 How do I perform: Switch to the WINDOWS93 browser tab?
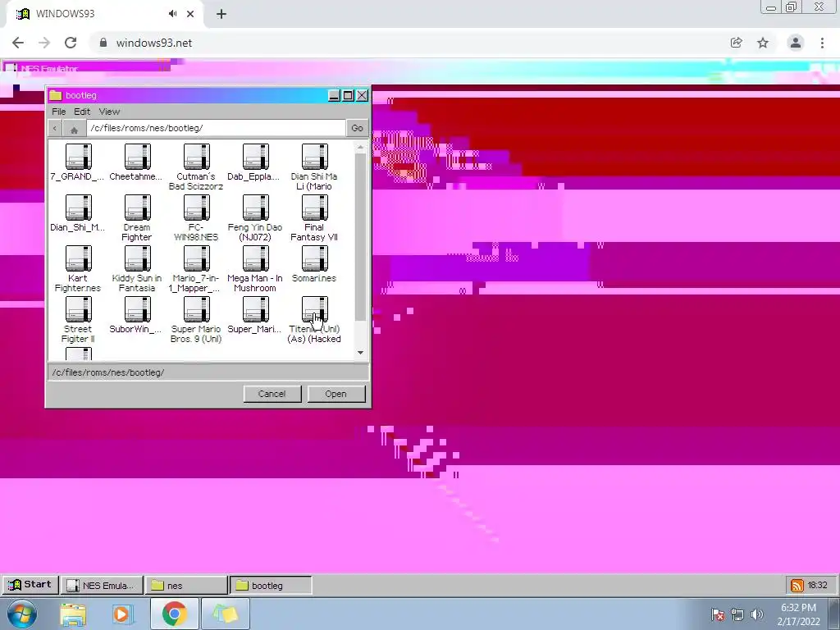coord(104,14)
